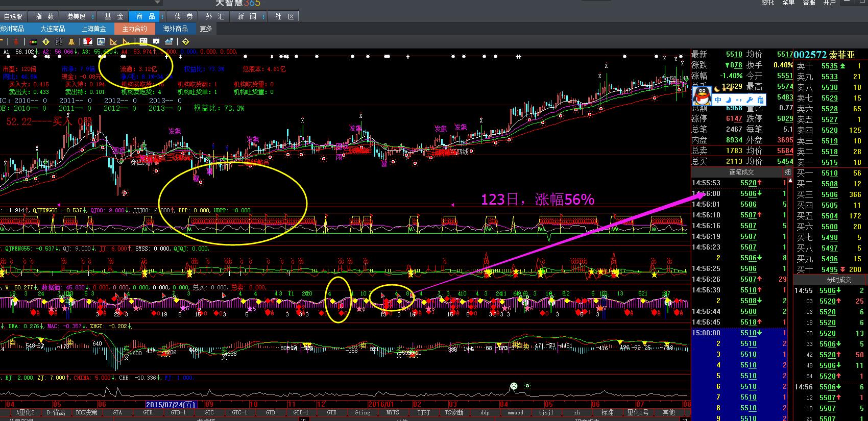Select the A量化2 indicator tab

(x=26, y=412)
